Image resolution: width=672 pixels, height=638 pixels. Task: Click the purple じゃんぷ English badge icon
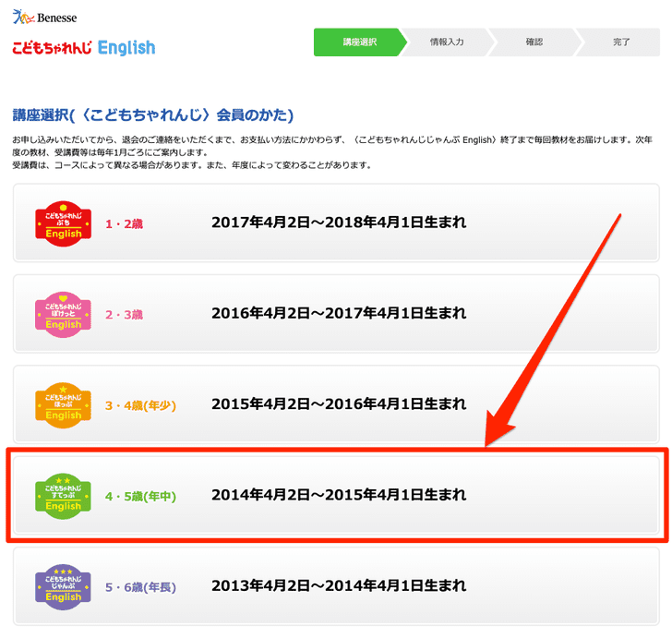pyautogui.click(x=63, y=587)
